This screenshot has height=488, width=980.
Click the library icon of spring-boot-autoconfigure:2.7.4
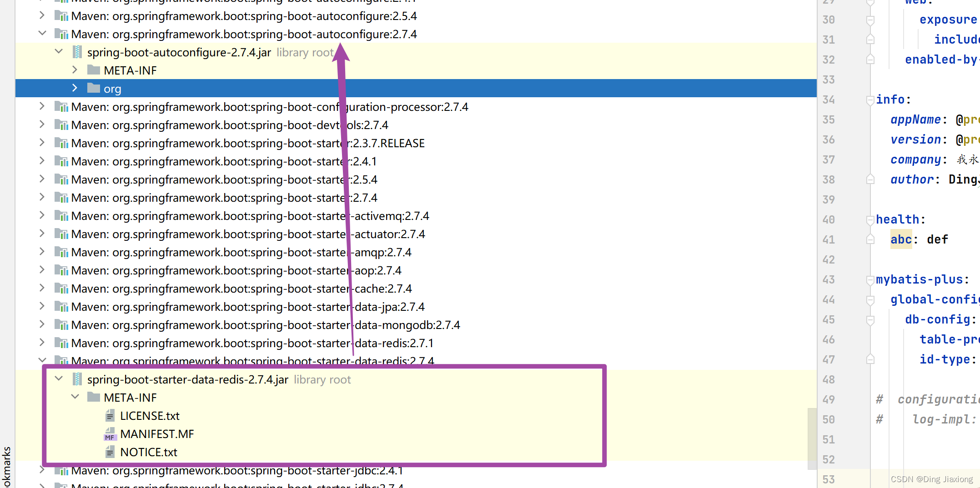[61, 34]
